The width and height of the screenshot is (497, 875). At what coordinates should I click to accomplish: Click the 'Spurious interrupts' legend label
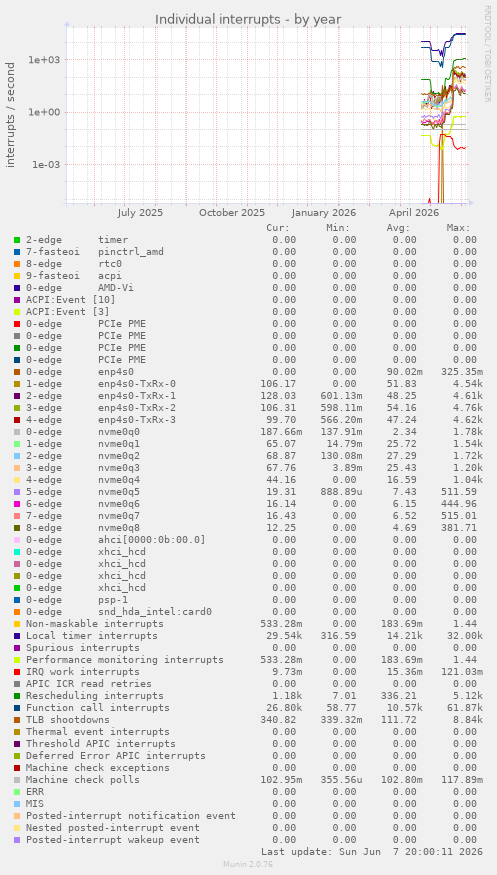coord(83,648)
